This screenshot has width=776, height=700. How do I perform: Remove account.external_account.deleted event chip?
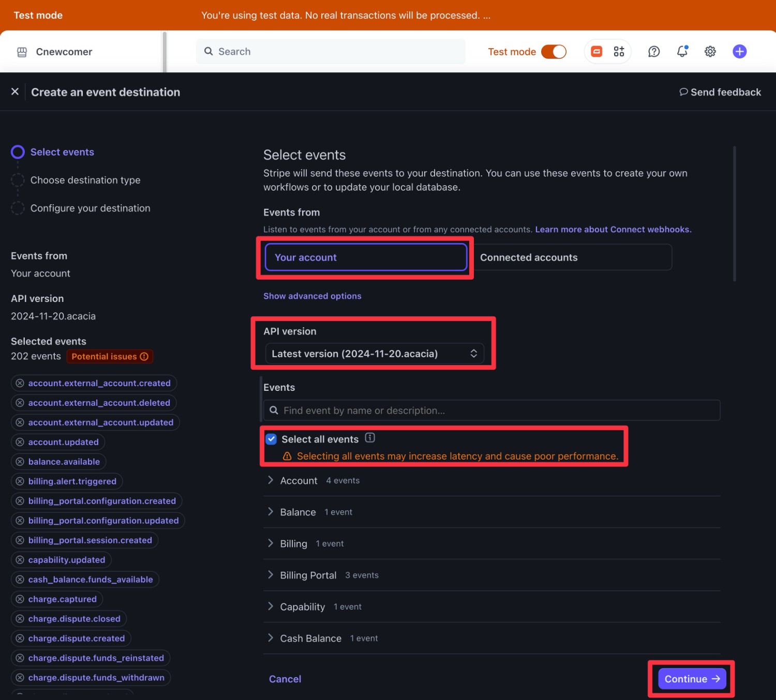(x=20, y=403)
